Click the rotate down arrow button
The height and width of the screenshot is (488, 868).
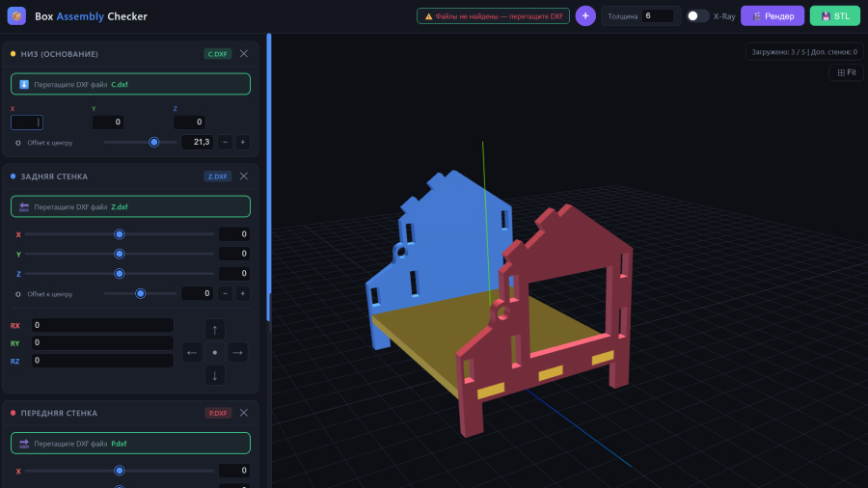215,375
